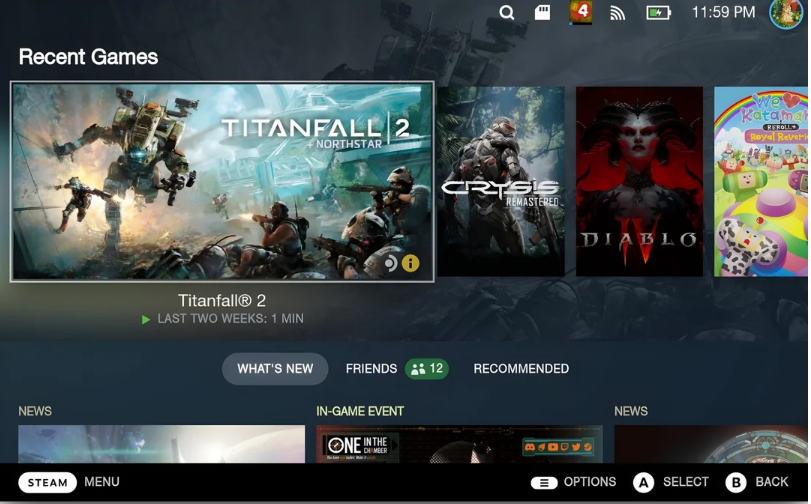Image resolution: width=811 pixels, height=504 pixels.
Task: Click the microSD card status icon
Action: pos(542,12)
